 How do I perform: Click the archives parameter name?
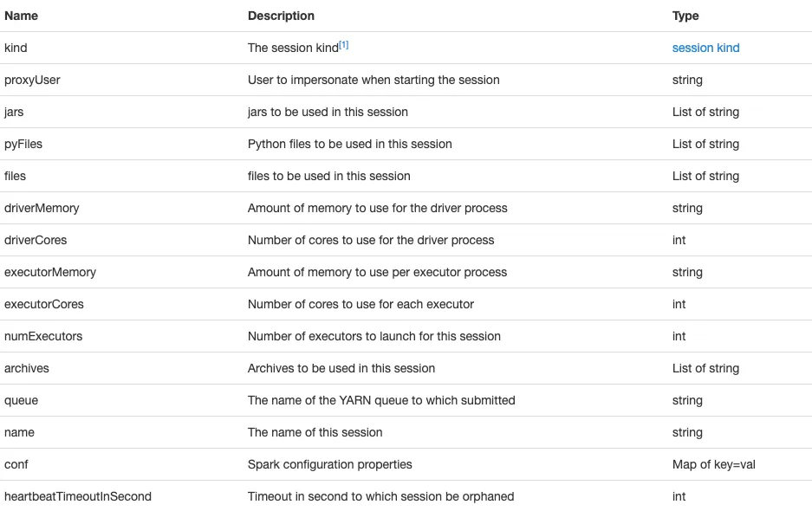tap(27, 368)
